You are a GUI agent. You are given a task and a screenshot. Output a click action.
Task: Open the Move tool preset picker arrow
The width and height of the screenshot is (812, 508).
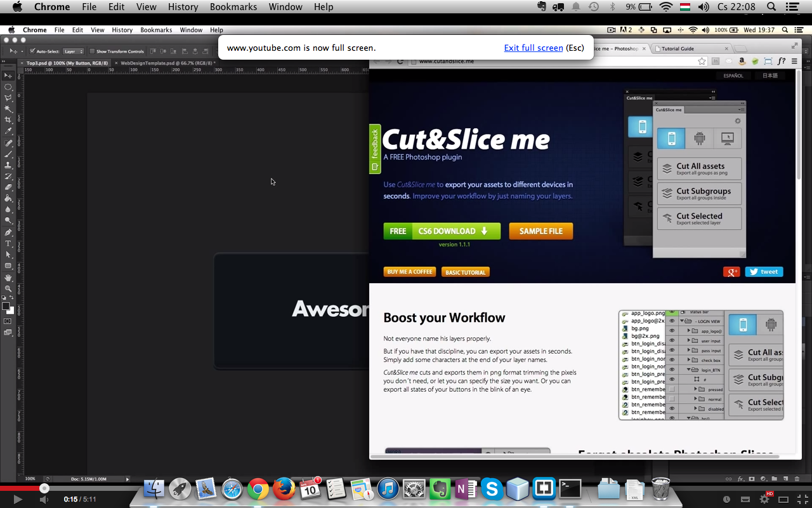click(x=22, y=51)
